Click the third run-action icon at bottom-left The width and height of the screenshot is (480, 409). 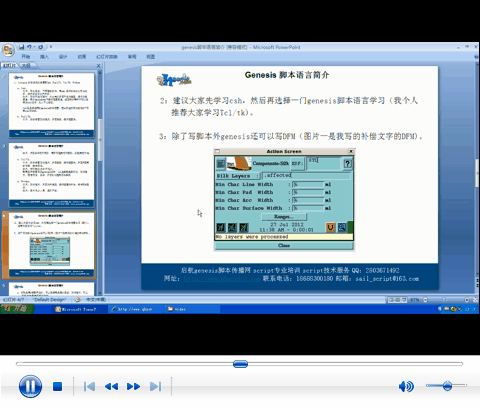tap(244, 227)
